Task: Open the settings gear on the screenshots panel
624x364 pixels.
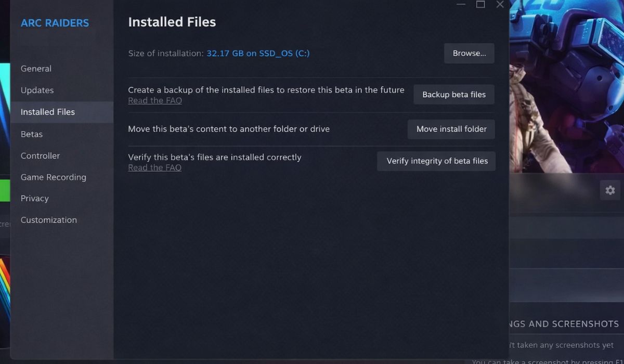Action: click(609, 190)
